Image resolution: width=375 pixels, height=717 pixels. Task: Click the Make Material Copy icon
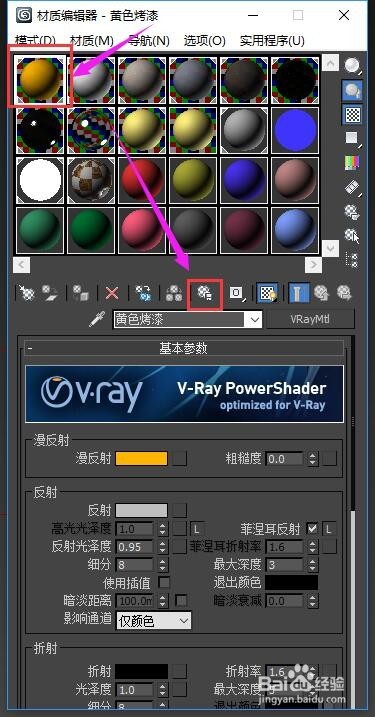pyautogui.click(x=143, y=293)
